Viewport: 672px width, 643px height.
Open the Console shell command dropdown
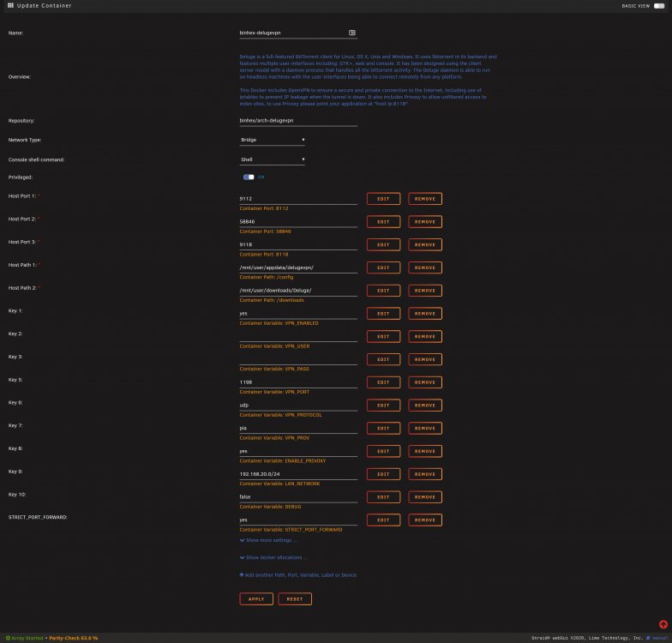[273, 159]
